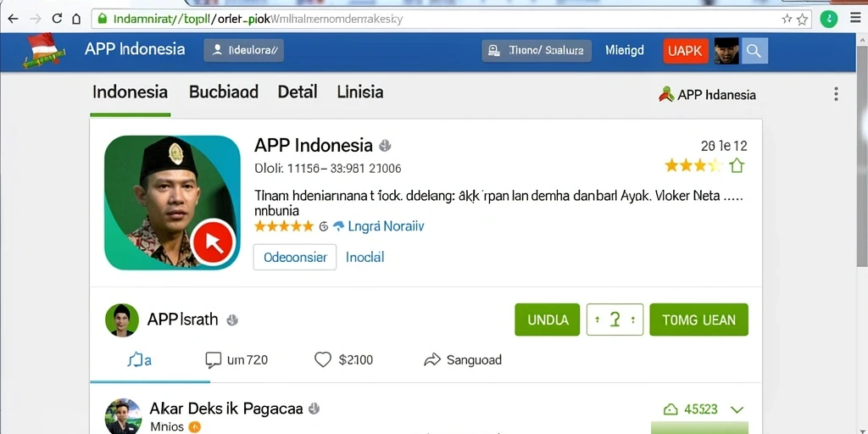Click the red UAPK button
868x434 pixels.
coord(685,51)
